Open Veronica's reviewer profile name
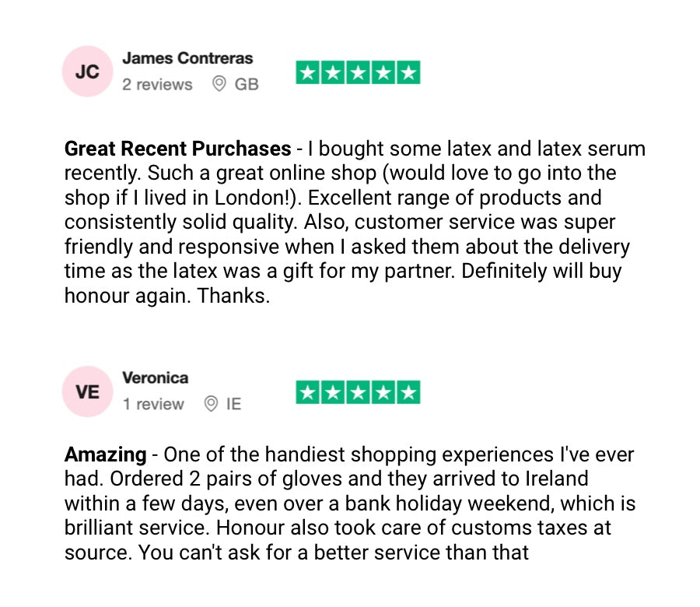This screenshot has height=607, width=700. coord(156,378)
